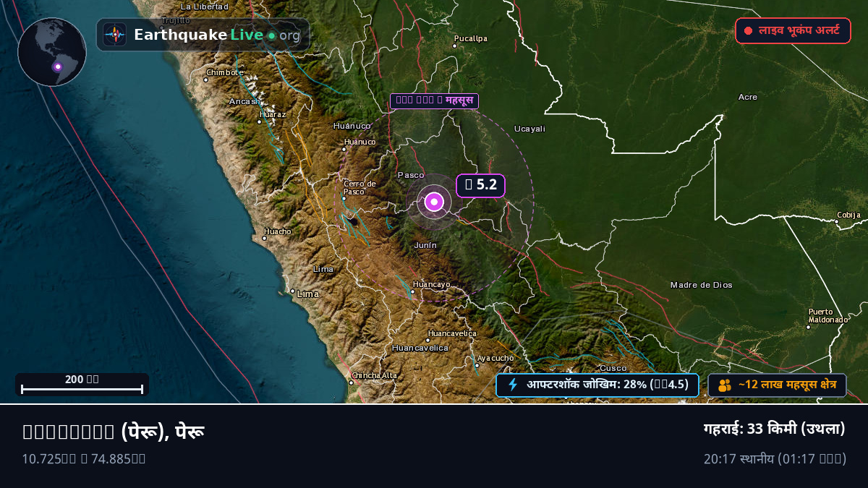This screenshot has width=868, height=488.
Task: Click the Acre region label
Action: click(748, 97)
